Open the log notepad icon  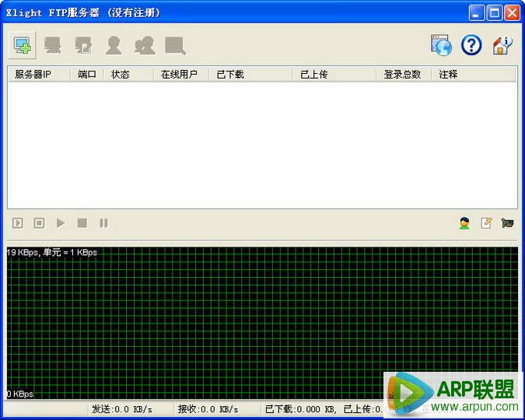click(486, 222)
